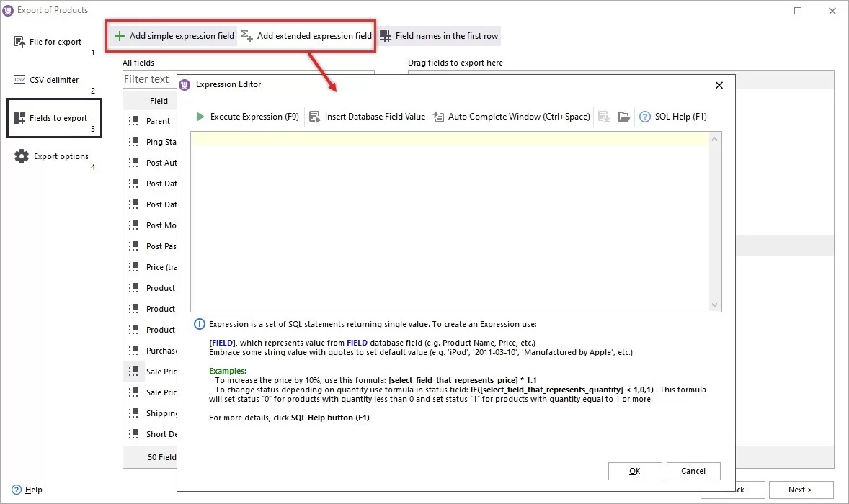
Task: Open Help from the bottom left link
Action: pos(27,490)
